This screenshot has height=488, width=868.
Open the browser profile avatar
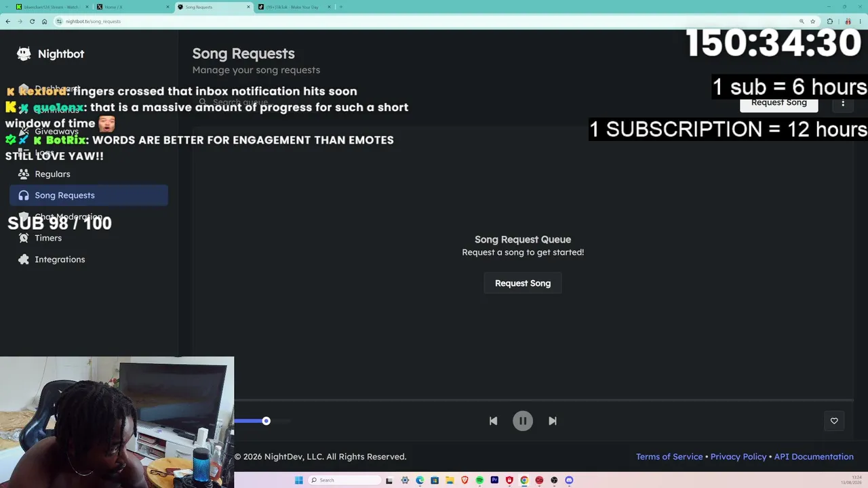click(848, 21)
